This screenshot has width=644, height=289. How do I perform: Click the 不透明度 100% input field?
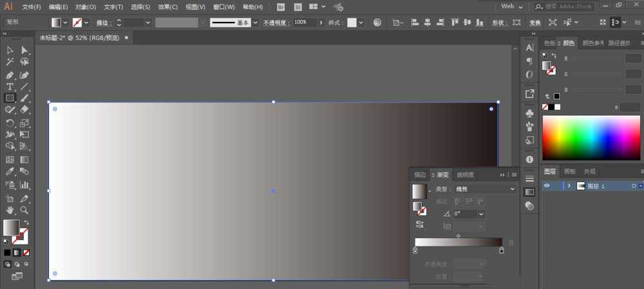(305, 22)
